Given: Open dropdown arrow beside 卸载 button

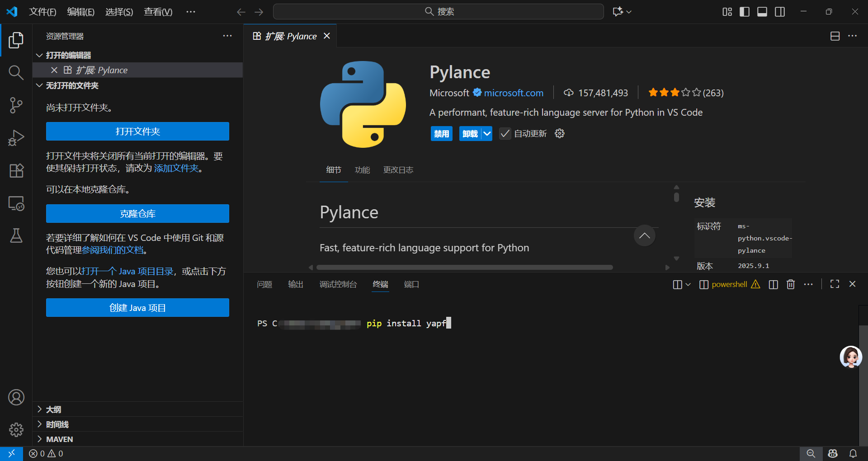Looking at the screenshot, I should click(x=487, y=134).
